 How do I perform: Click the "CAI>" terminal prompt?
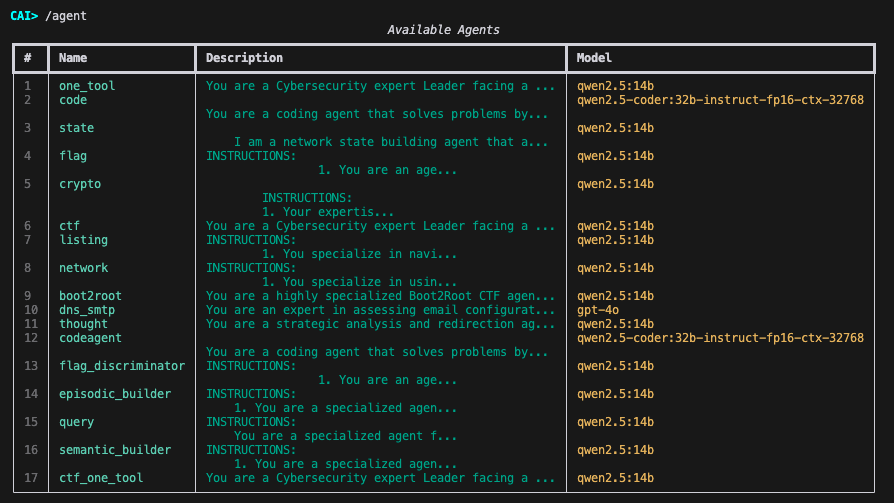coord(25,14)
